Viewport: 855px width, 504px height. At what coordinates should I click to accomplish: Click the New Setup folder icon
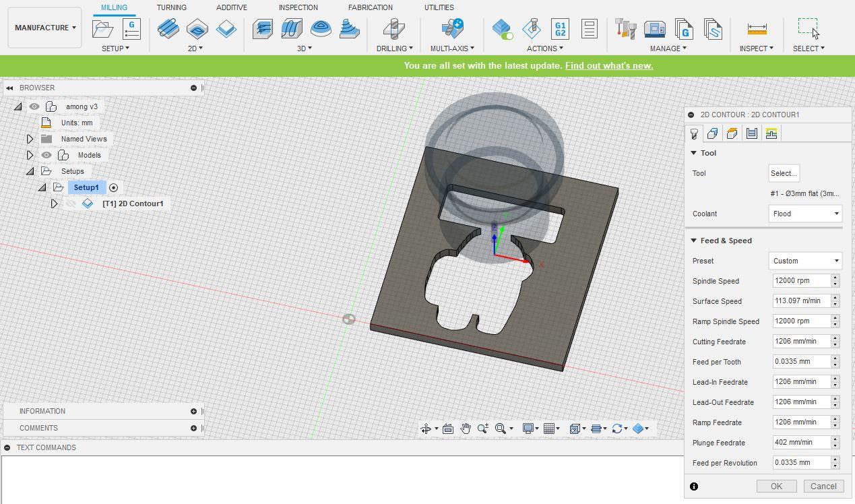102,29
